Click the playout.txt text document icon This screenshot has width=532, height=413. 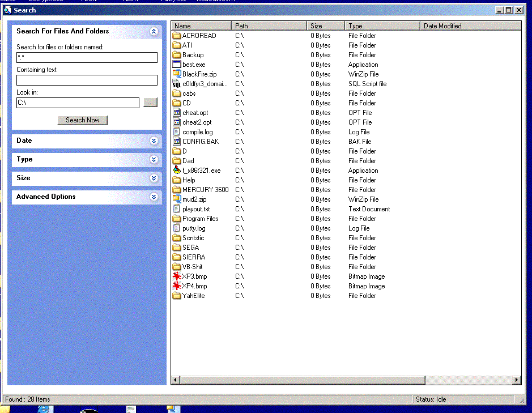177,209
